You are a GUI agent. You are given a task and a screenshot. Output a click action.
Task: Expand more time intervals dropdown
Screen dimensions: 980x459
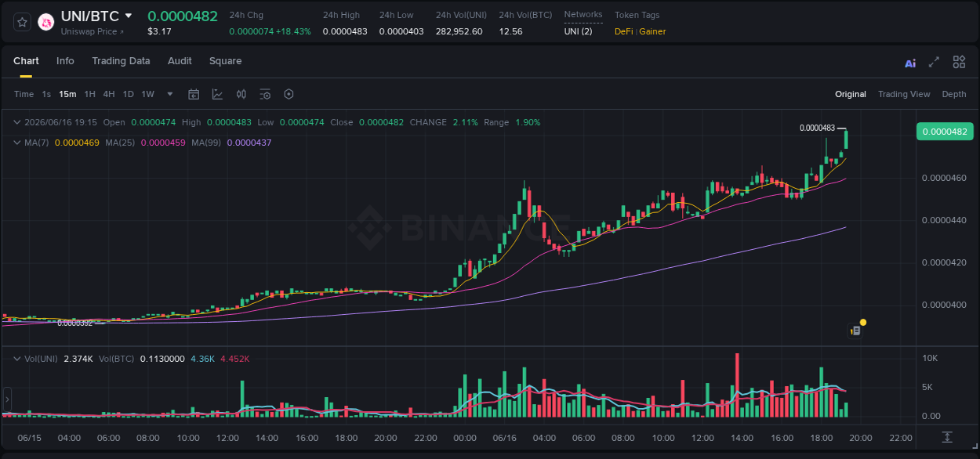(x=170, y=94)
